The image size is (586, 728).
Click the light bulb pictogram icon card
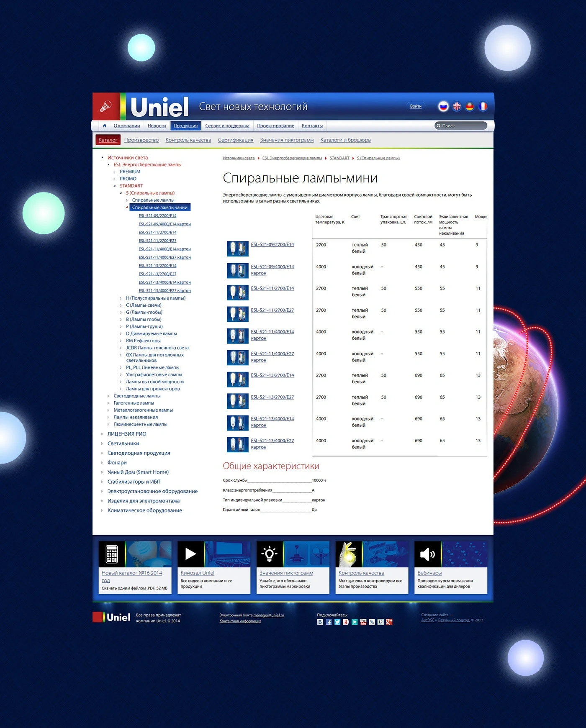point(270,554)
